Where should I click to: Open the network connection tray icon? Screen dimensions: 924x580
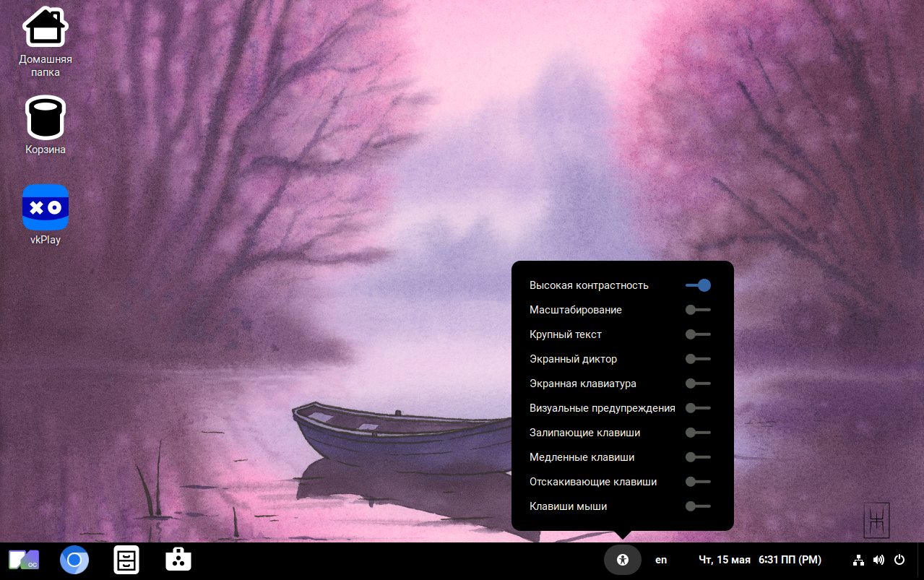[x=858, y=560]
